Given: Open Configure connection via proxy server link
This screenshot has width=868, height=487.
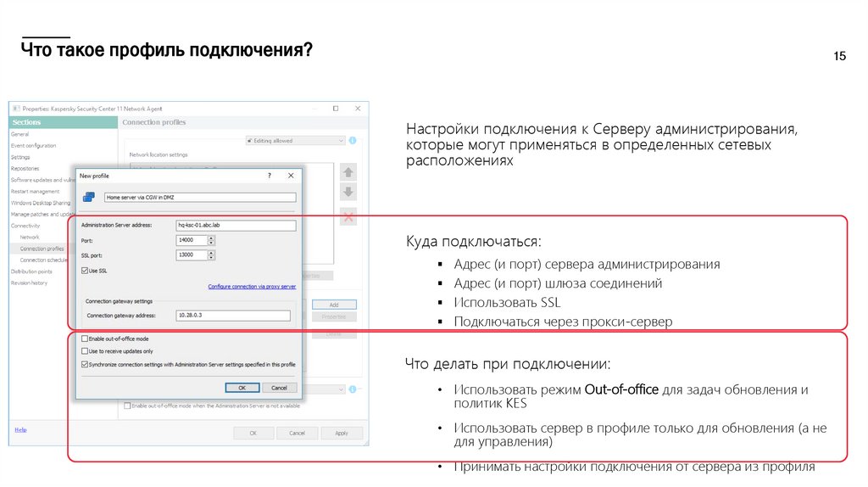Looking at the screenshot, I should pyautogui.click(x=252, y=287).
